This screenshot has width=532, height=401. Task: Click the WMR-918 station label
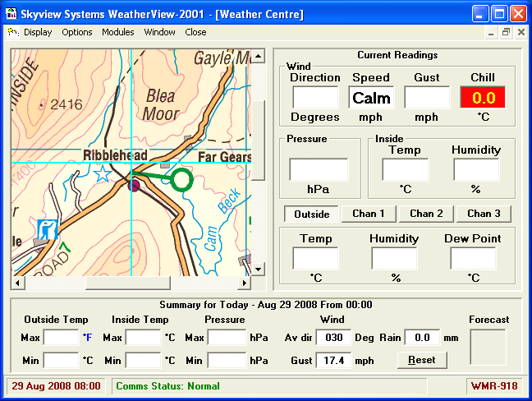pos(495,386)
